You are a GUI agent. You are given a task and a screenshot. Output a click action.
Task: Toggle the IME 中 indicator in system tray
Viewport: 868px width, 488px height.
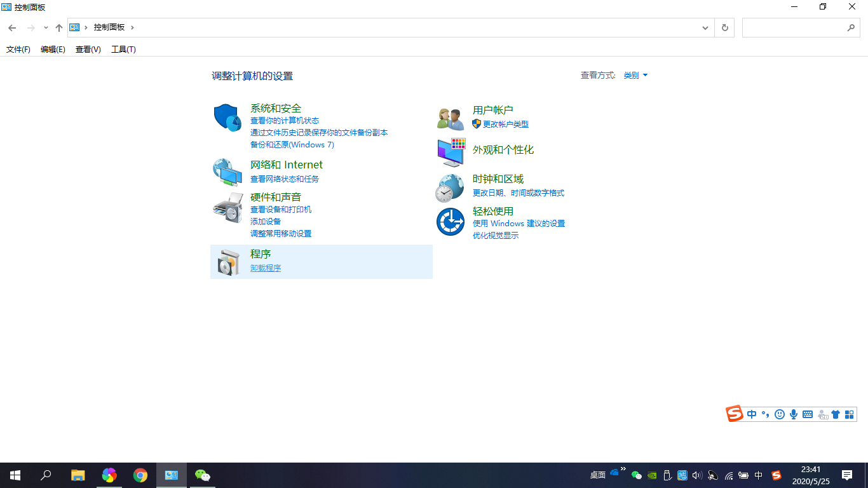(758, 475)
